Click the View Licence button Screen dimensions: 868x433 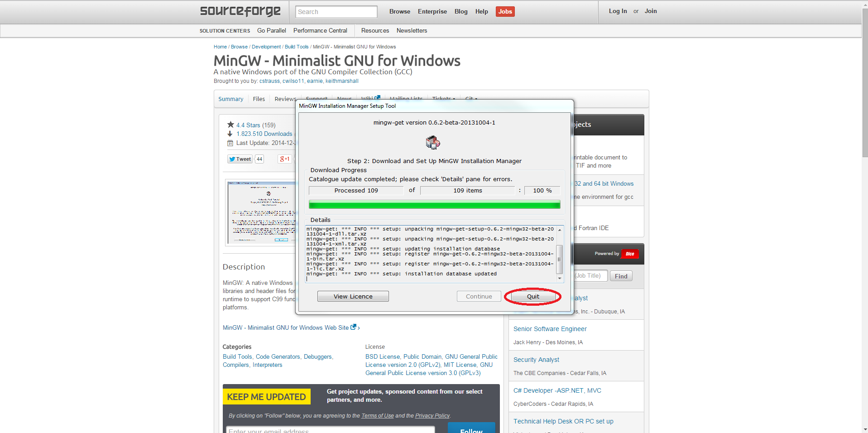(x=353, y=296)
